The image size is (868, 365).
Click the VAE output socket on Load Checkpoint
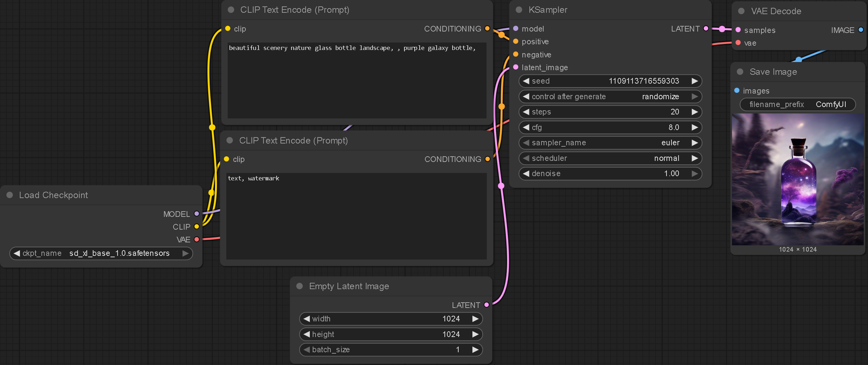[x=197, y=239]
